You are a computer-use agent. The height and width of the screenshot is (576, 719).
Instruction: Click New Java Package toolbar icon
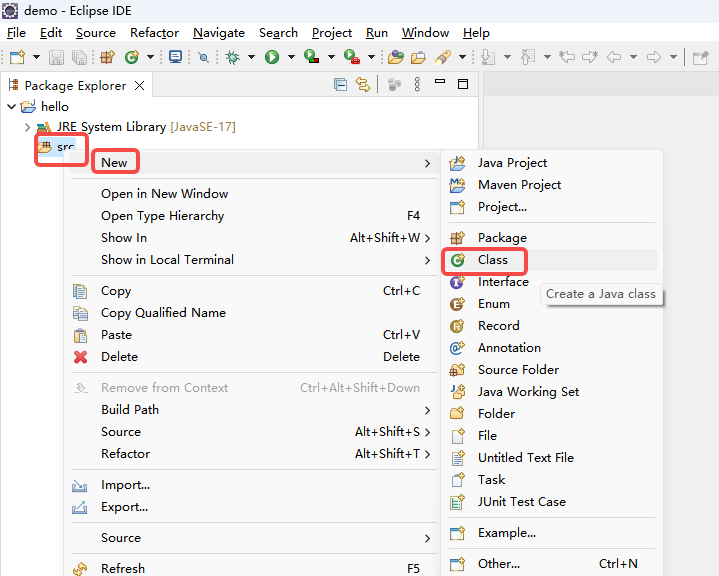pos(108,57)
